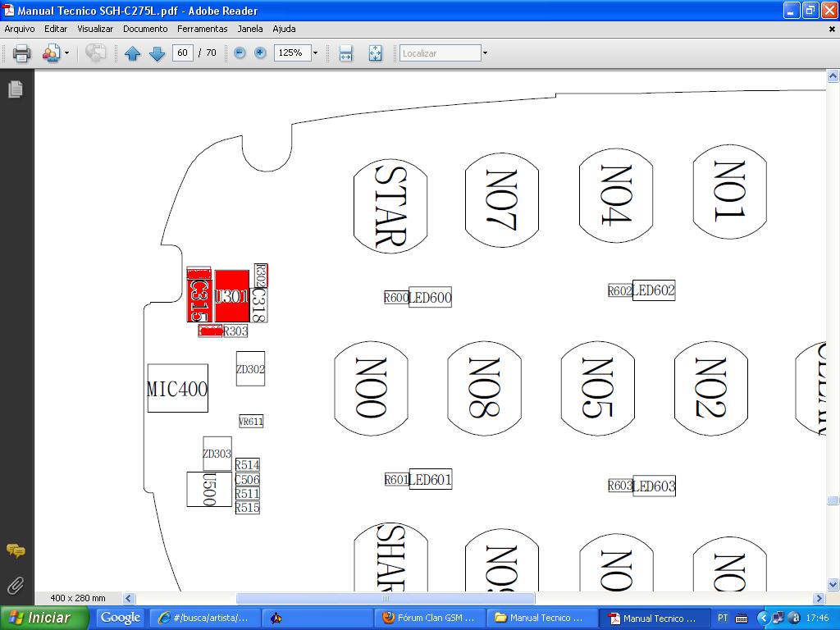Open the Visualizar menu
The height and width of the screenshot is (630, 840).
[x=95, y=29]
